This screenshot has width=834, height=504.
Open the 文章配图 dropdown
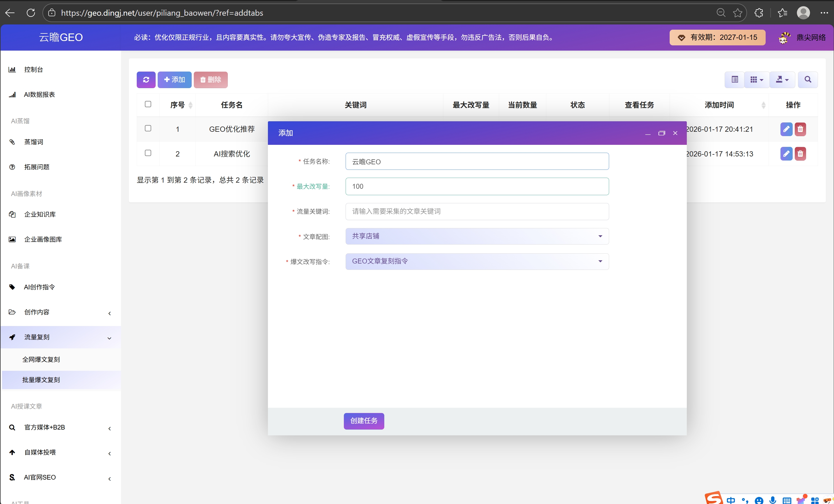pos(477,236)
